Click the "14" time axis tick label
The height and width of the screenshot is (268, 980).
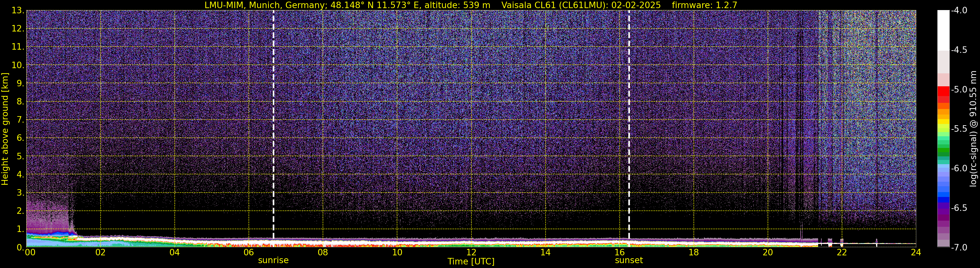pos(545,253)
